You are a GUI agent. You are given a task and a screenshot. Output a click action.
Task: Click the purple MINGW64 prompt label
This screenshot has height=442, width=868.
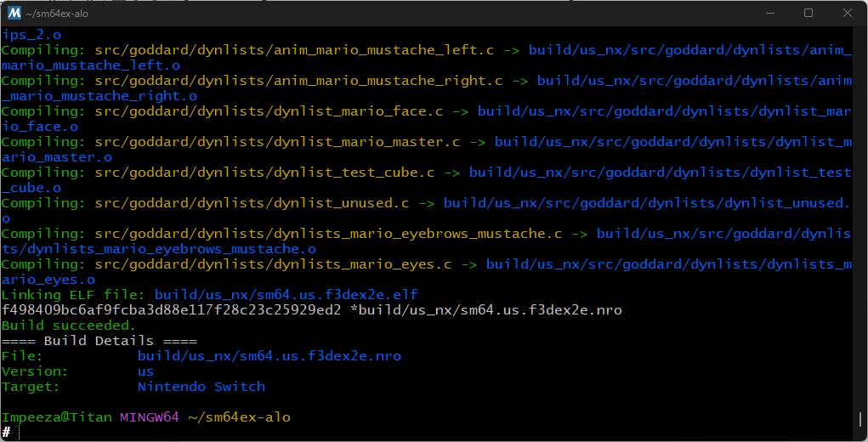150,417
